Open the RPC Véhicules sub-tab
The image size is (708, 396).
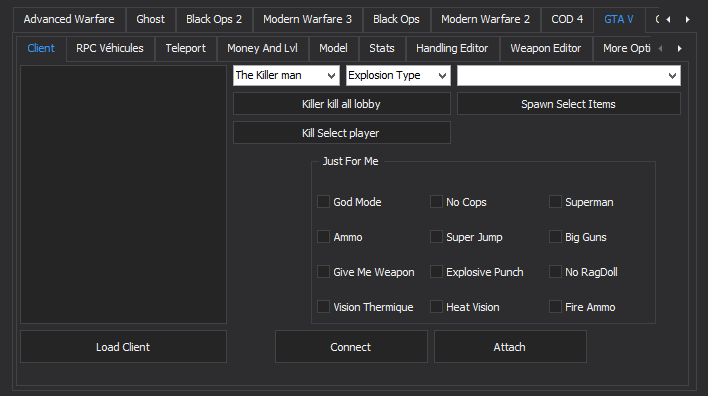110,48
